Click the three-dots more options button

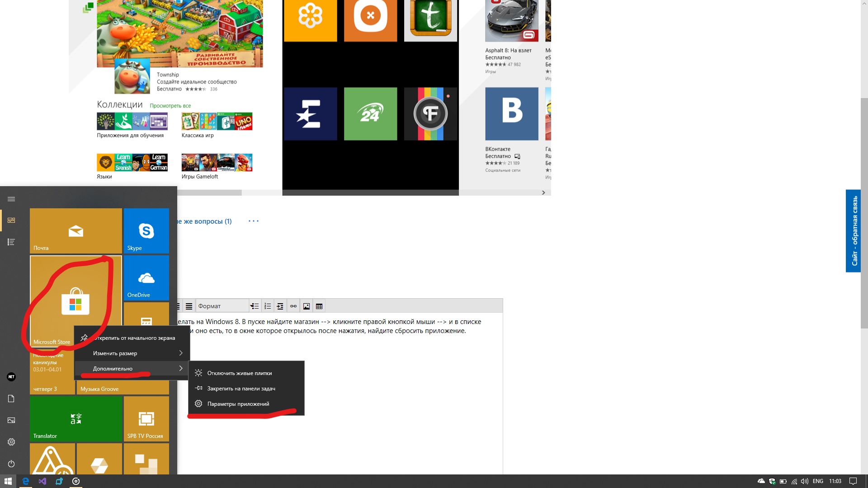(x=254, y=221)
